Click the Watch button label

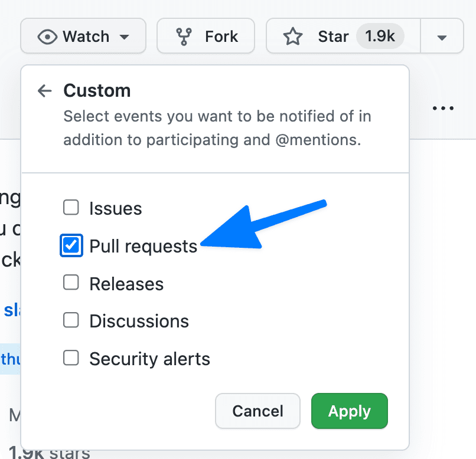(86, 37)
